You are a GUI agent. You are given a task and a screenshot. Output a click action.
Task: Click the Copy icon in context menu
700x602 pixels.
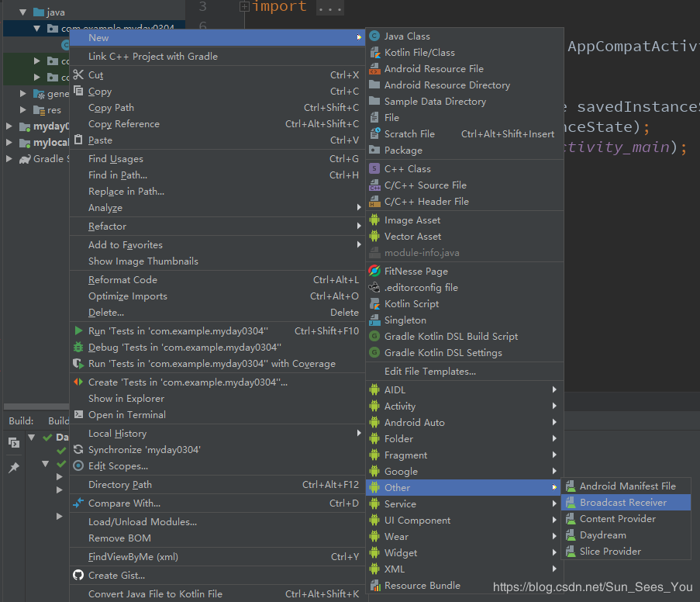point(78,91)
